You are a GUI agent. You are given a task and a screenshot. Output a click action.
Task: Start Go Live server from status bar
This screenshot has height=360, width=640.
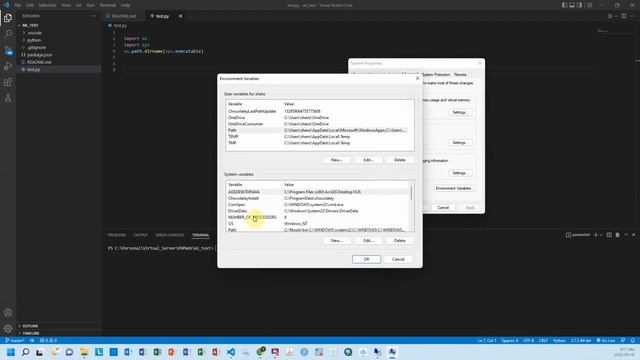(606, 340)
